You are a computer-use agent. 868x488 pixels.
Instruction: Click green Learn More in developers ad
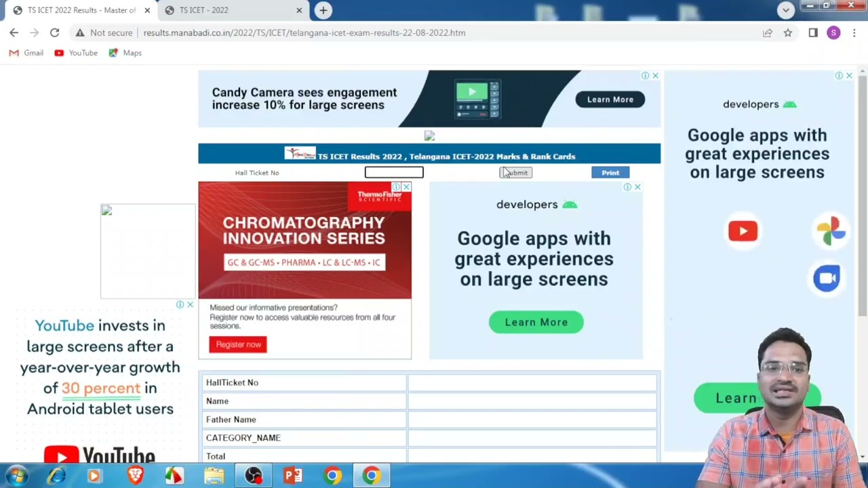536,322
